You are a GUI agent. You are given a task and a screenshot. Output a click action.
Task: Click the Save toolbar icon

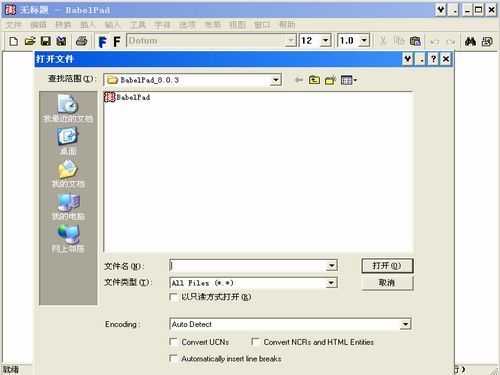(46, 41)
